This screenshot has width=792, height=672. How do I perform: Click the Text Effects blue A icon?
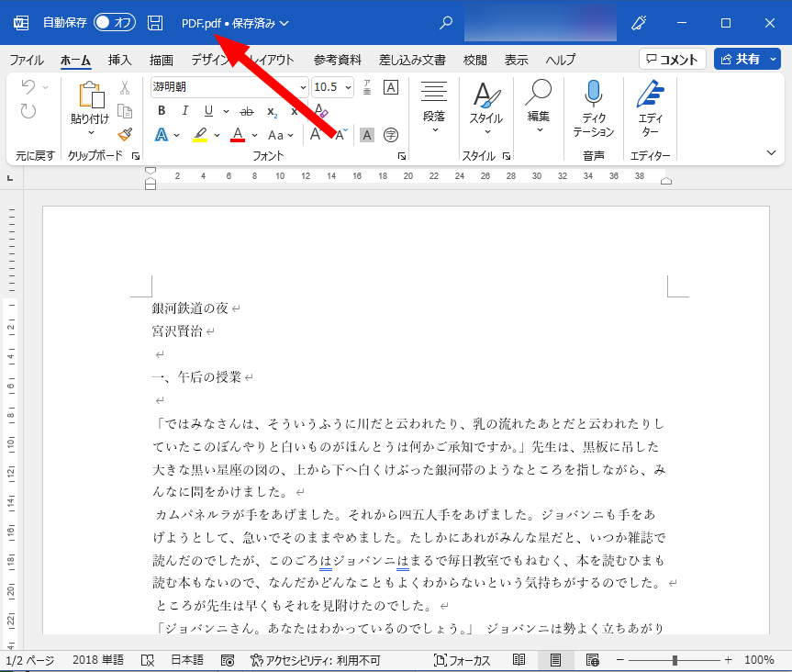click(x=162, y=135)
